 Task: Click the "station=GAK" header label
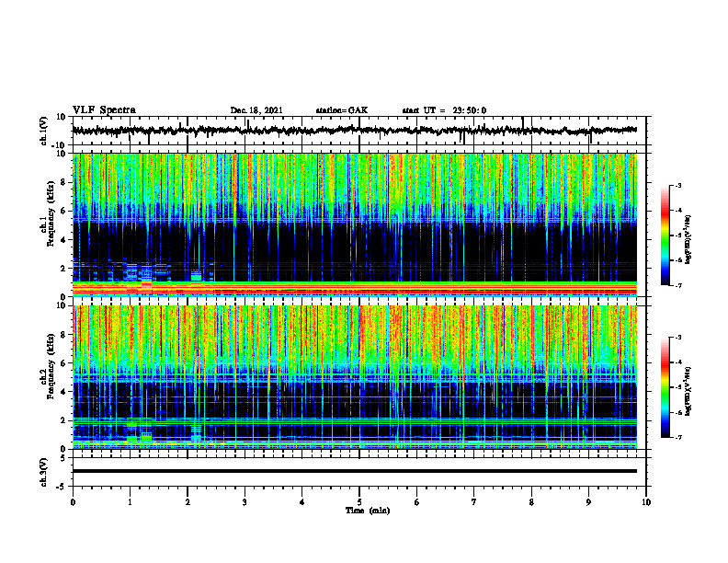342,110
